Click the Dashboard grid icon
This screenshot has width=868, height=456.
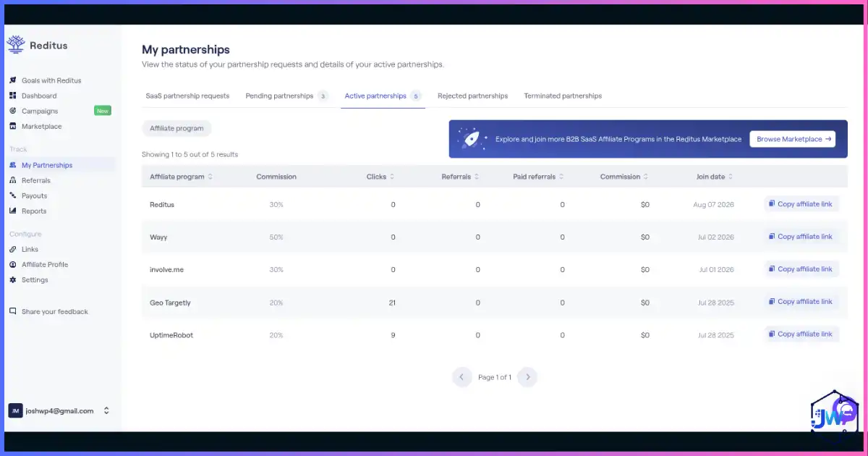pyautogui.click(x=13, y=96)
